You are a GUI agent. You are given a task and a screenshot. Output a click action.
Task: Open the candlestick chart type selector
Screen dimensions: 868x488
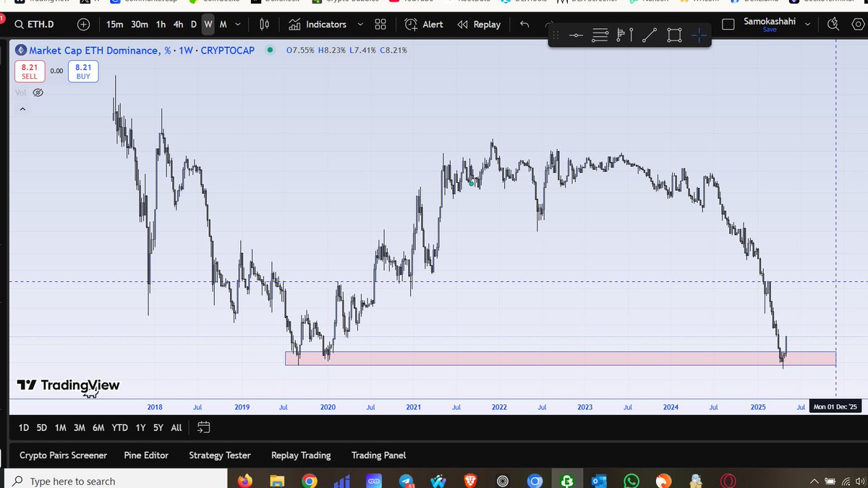[265, 24]
